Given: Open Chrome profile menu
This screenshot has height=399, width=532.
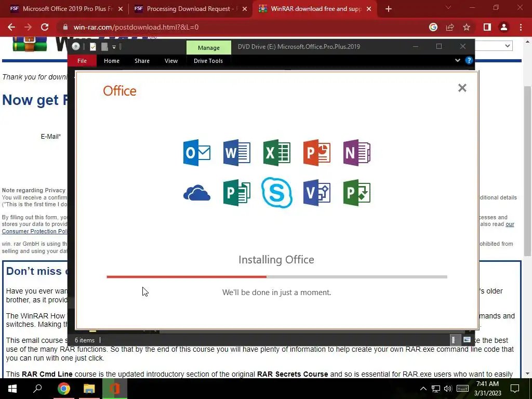Looking at the screenshot, I should click(x=504, y=27).
